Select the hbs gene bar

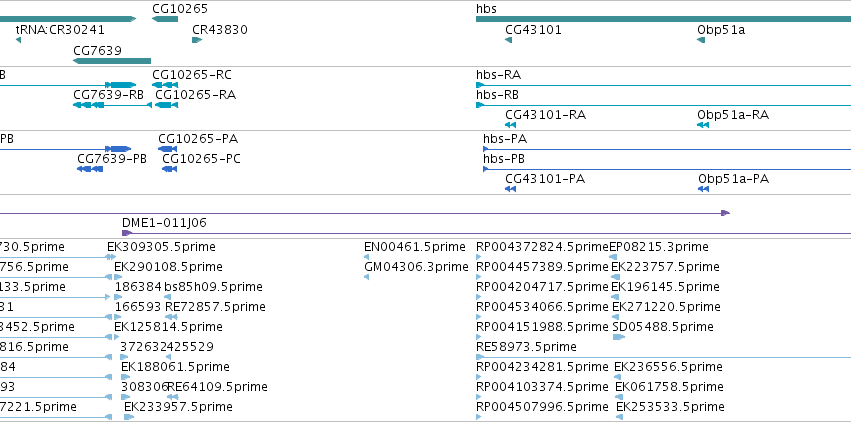click(x=663, y=20)
